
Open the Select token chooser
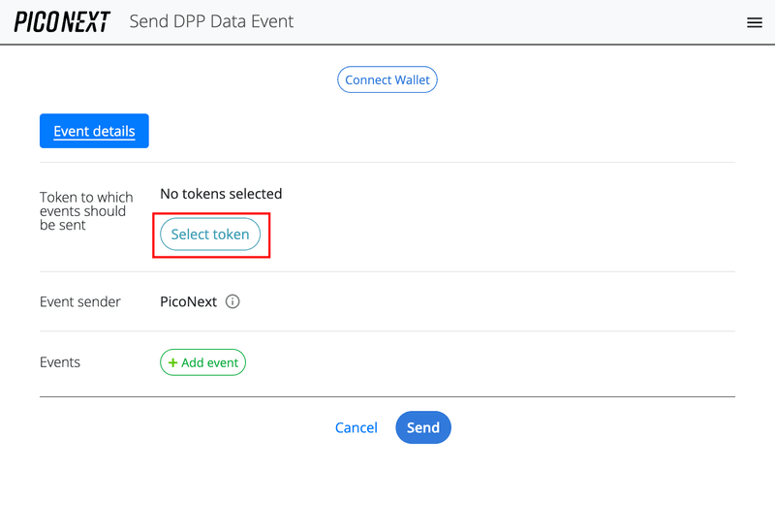pos(210,235)
